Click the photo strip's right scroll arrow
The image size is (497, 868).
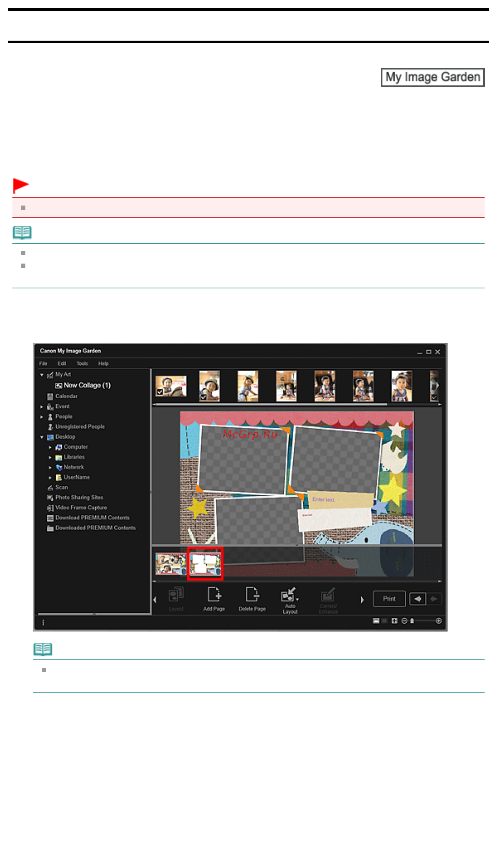[438, 385]
